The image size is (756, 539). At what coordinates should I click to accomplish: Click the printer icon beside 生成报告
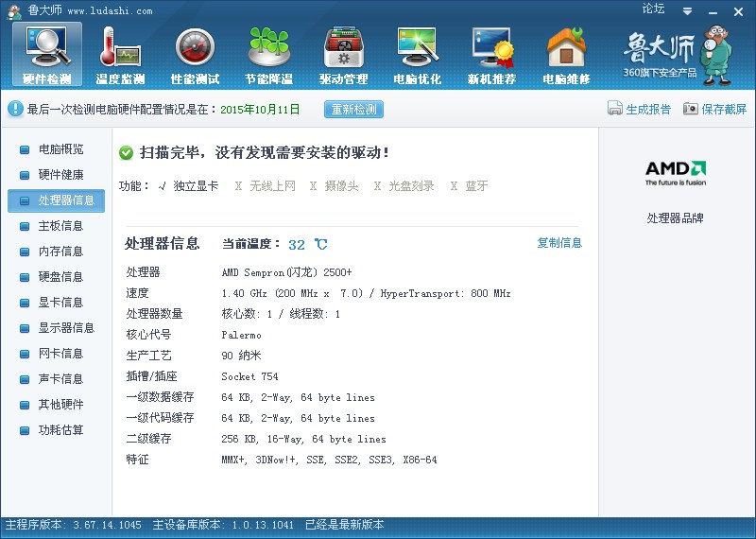click(615, 109)
